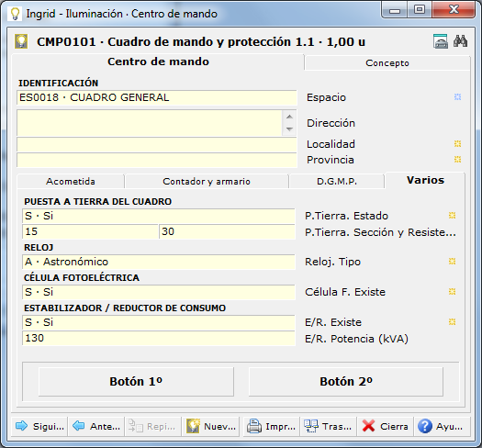Screen dimensions: 482x448
Task: Click the Botón 2º button
Action: 346,382
